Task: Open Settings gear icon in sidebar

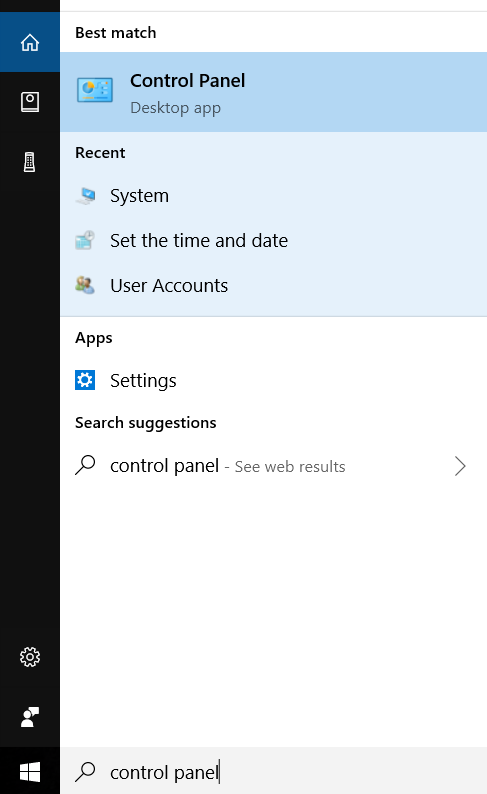Action: click(x=30, y=657)
